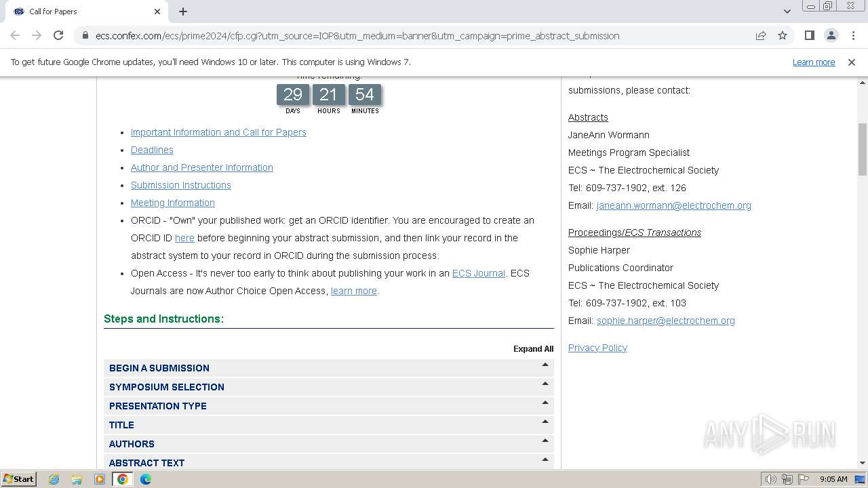Select the Call for Papers tab

pos(87,12)
